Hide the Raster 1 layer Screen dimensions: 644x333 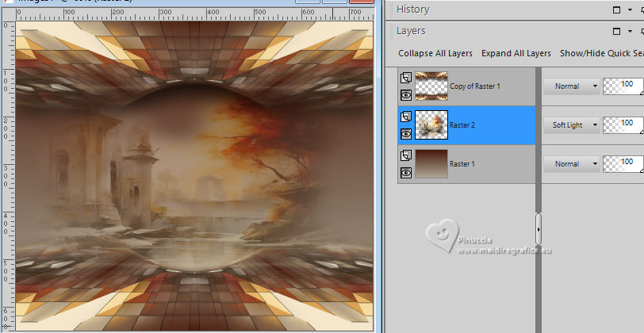(x=406, y=173)
